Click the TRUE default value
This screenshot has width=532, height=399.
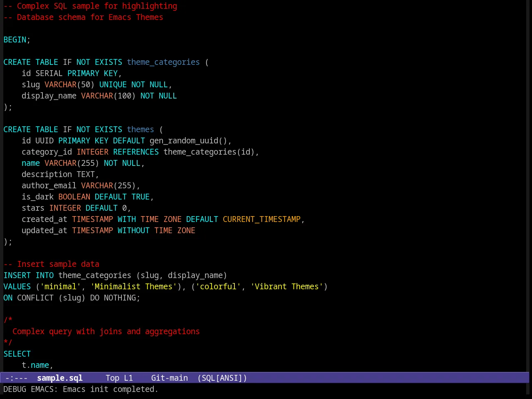tap(140, 197)
